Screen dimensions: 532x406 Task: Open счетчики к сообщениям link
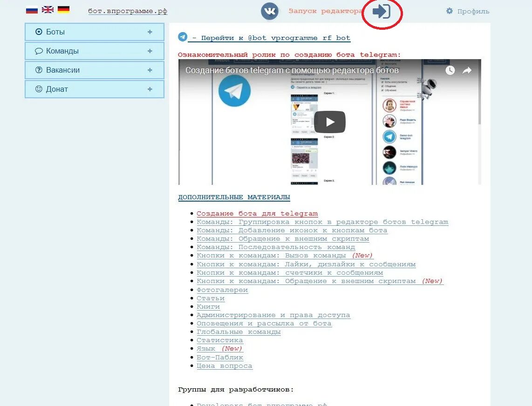pos(290,273)
